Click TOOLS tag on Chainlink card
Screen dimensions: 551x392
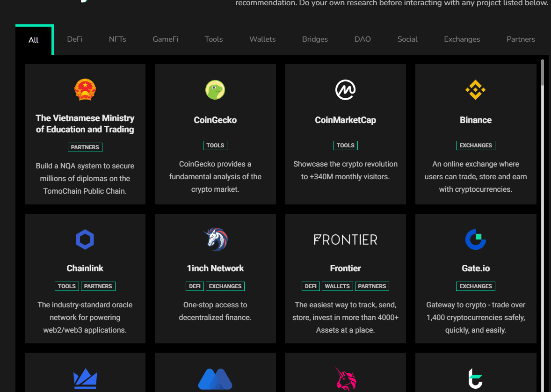click(67, 286)
